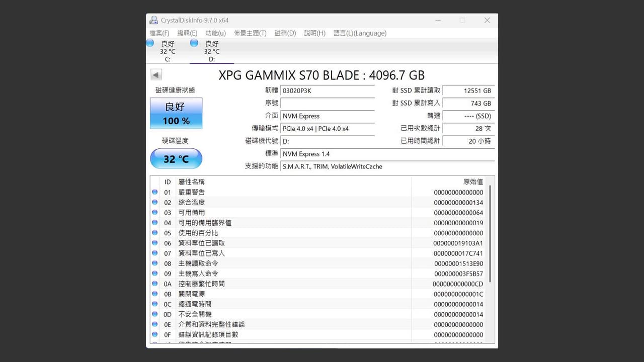The height and width of the screenshot is (362, 644).
Task: Open the 功能(u) menu
Action: click(215, 33)
